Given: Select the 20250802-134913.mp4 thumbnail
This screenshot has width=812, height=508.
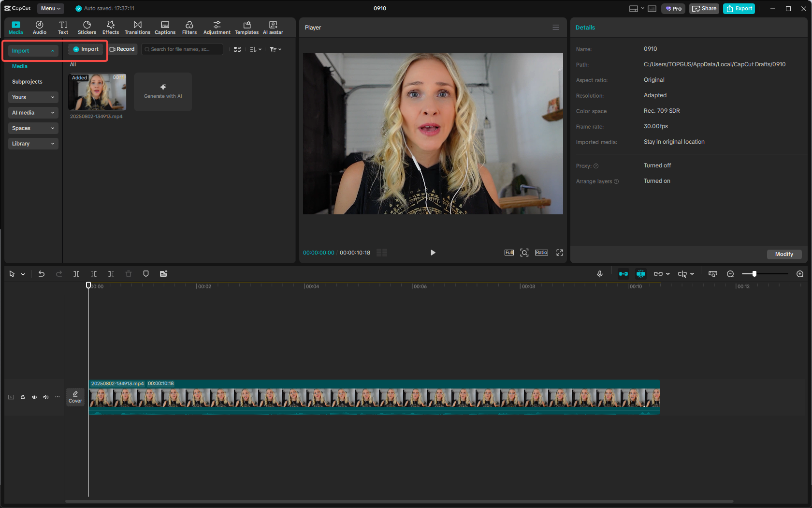Looking at the screenshot, I should pyautogui.click(x=97, y=92).
